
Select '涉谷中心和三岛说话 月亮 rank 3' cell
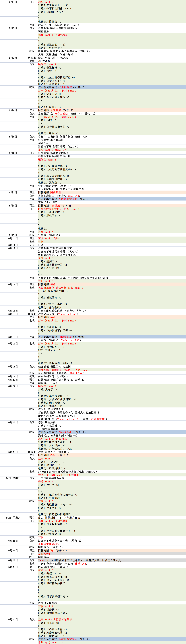tap(112, 25)
